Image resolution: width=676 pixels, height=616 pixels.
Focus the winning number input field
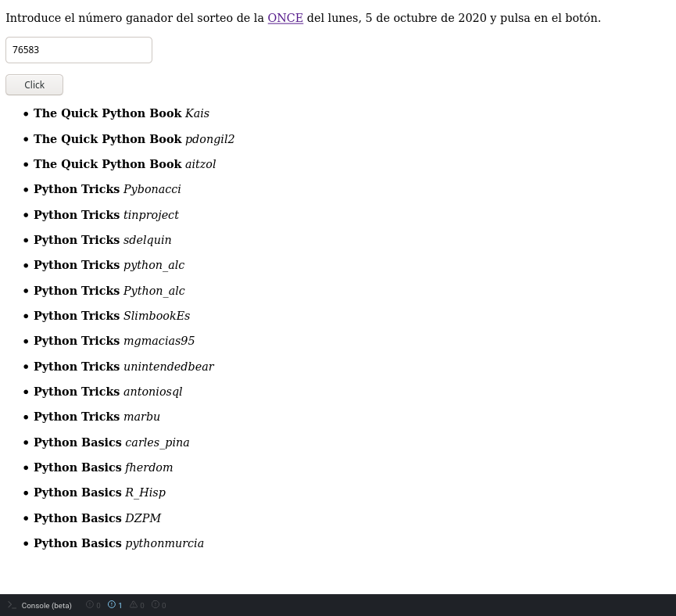(79, 50)
